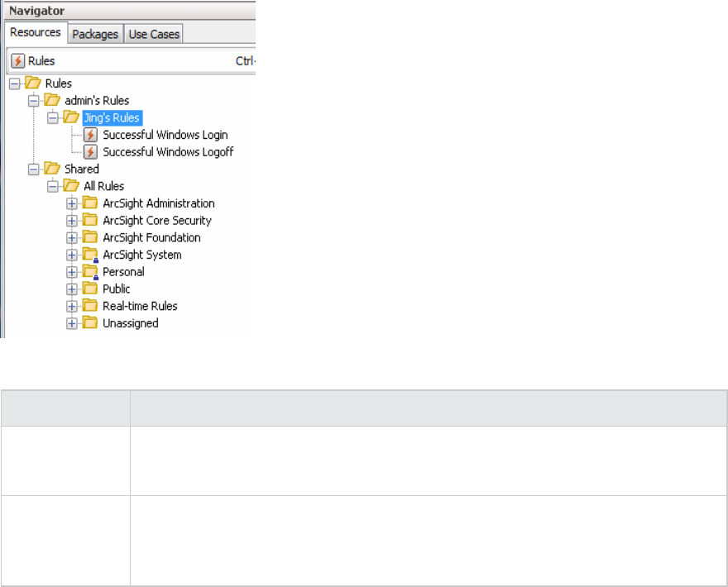The image size is (728, 587).
Task: Select the ArcSight Administration label
Action: click(x=159, y=203)
